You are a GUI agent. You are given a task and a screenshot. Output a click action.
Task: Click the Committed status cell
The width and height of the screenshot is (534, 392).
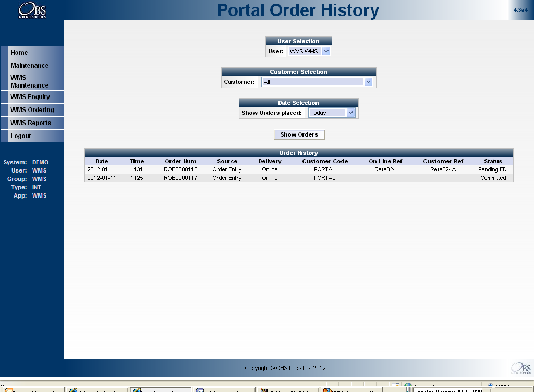click(493, 178)
